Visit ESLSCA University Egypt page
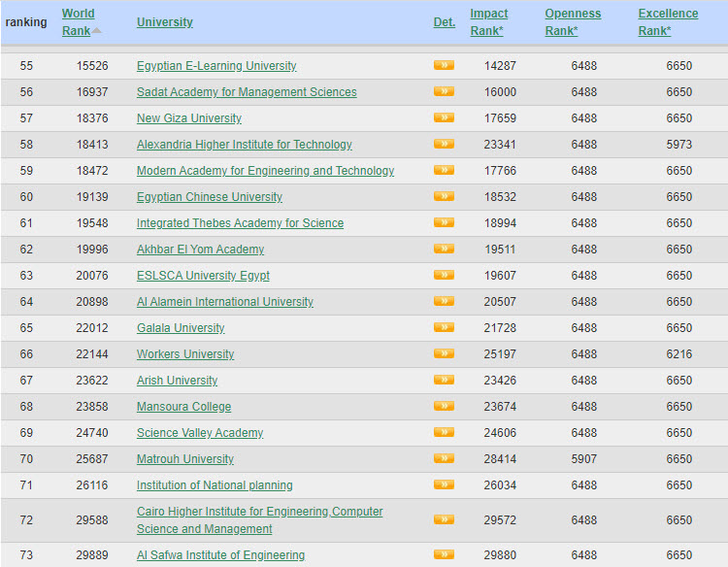728x567 pixels. (x=203, y=276)
